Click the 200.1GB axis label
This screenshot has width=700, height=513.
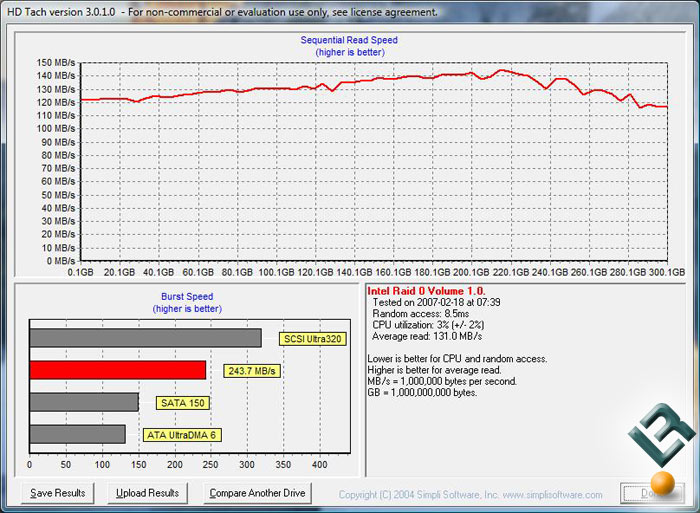click(471, 272)
